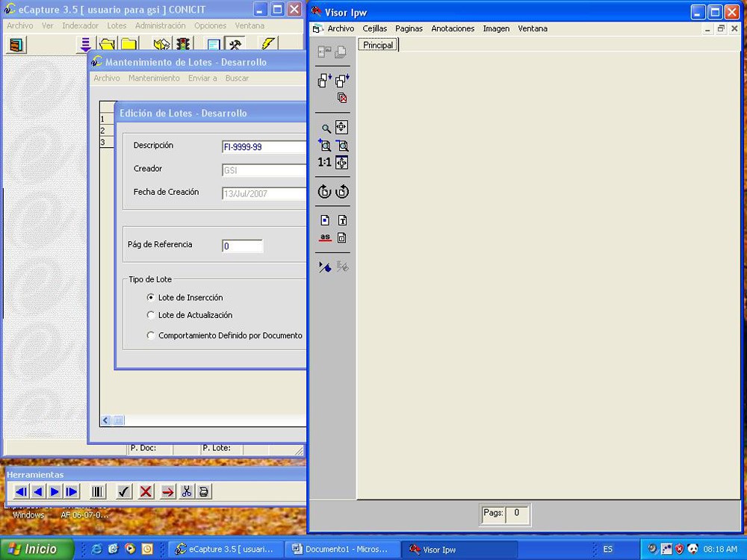Launch Windows Media Player from quick launch
747x560 pixels.
[x=130, y=549]
